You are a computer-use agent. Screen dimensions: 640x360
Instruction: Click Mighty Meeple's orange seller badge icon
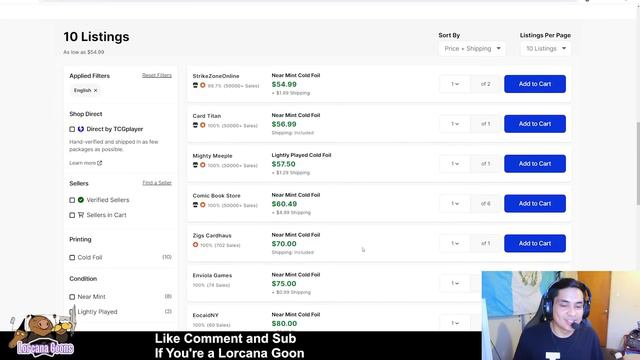pyautogui.click(x=202, y=165)
